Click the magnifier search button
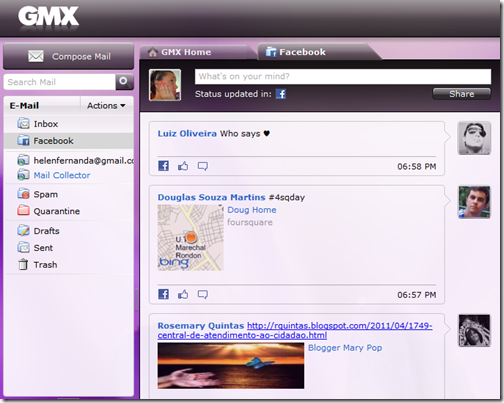Image resolution: width=504 pixels, height=403 pixels. click(124, 82)
